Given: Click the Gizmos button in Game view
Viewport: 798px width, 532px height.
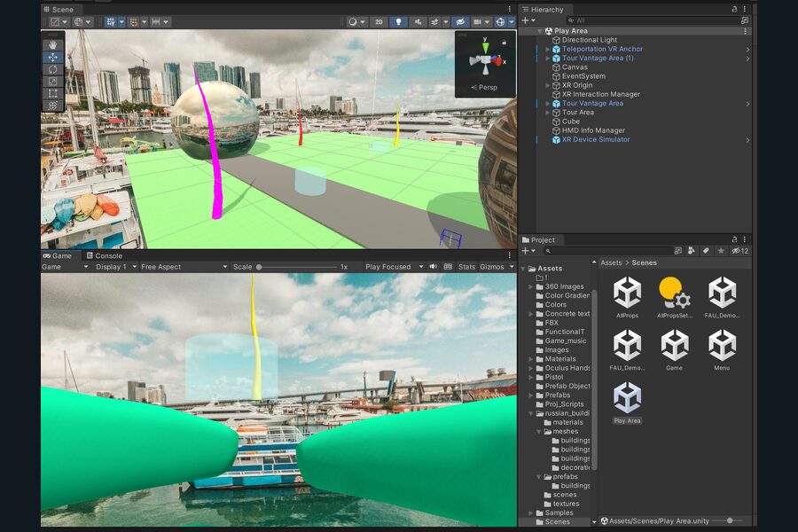Looking at the screenshot, I should [491, 267].
